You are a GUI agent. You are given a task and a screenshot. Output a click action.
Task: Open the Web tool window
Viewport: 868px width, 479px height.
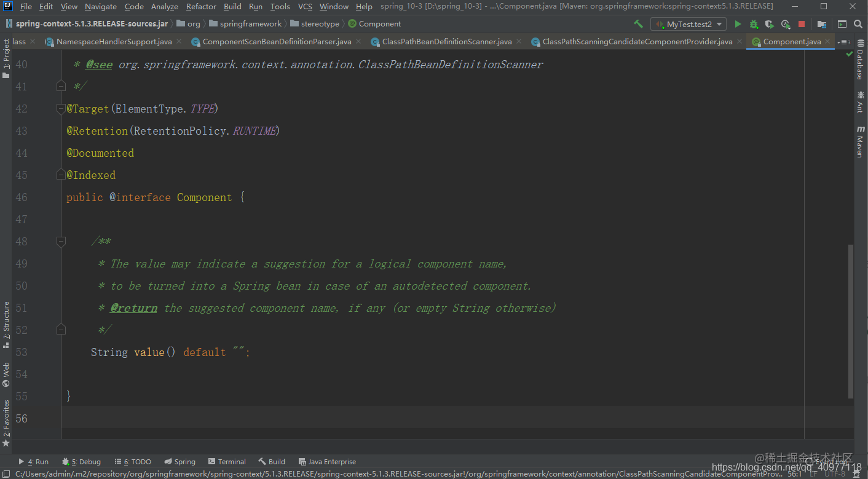point(6,374)
